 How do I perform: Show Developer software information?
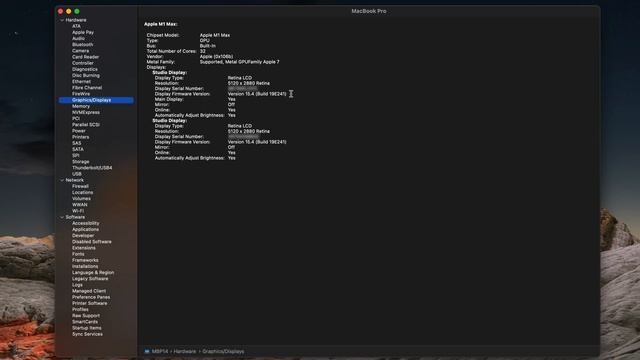(x=83, y=236)
